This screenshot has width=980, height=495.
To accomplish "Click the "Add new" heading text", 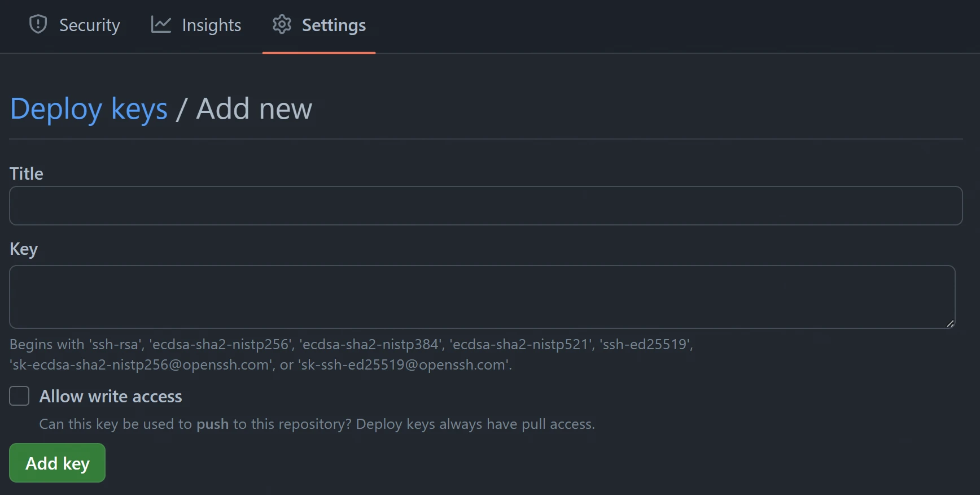I will [x=254, y=108].
